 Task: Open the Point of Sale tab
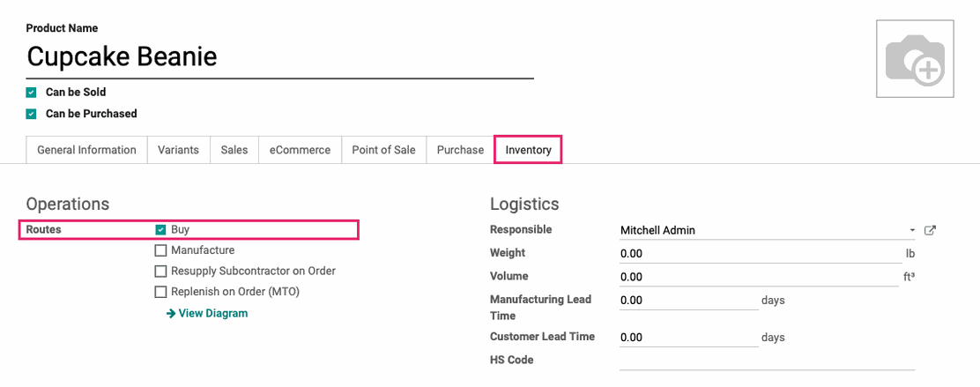pos(383,150)
